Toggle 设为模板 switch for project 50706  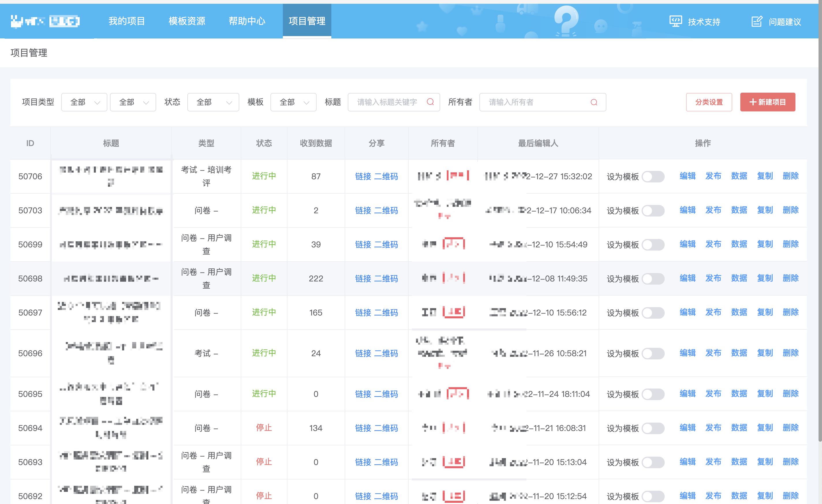tap(653, 176)
